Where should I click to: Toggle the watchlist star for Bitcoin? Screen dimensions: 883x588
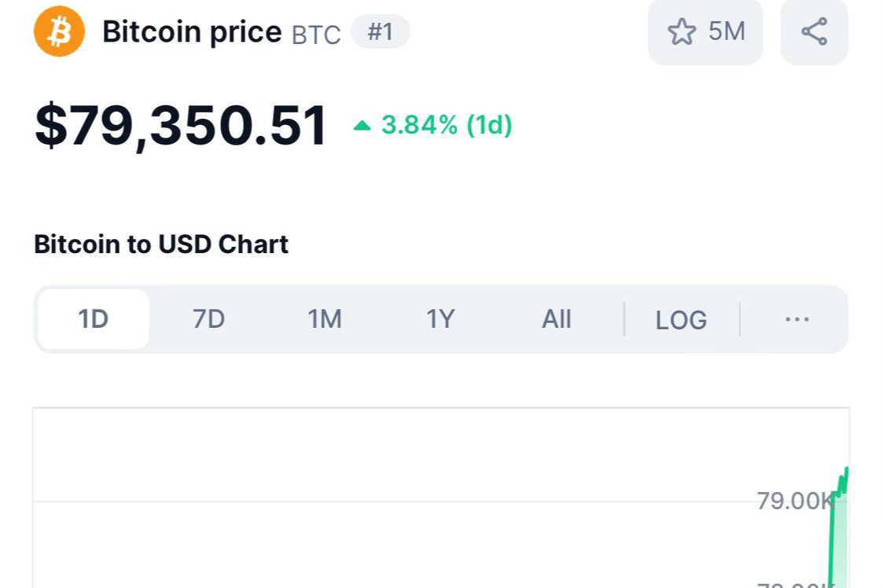(x=681, y=31)
